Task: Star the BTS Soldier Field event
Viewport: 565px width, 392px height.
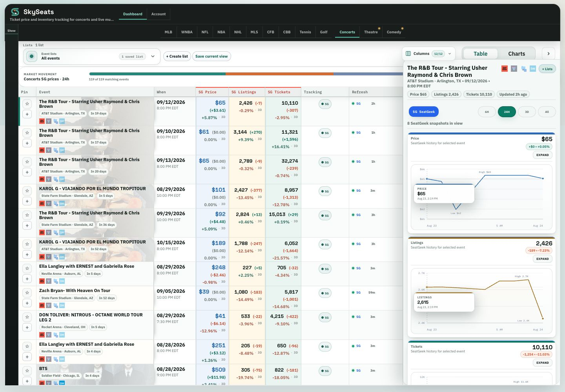Action: tap(27, 371)
